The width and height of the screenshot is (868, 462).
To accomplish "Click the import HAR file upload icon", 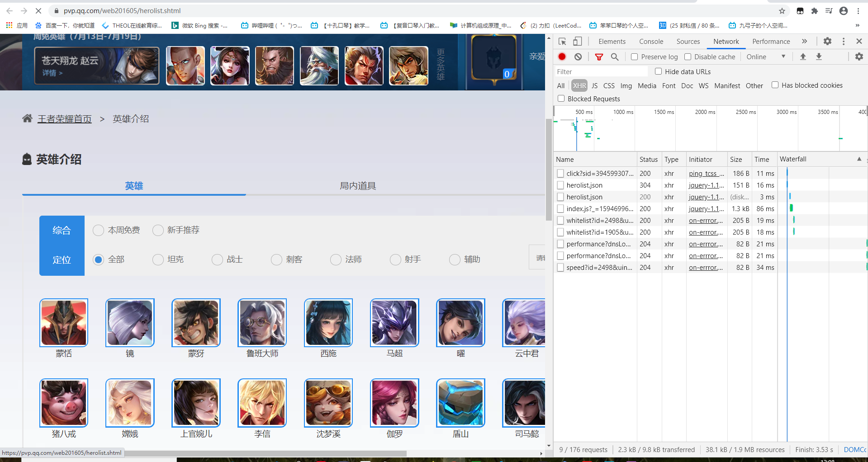I will tap(803, 57).
